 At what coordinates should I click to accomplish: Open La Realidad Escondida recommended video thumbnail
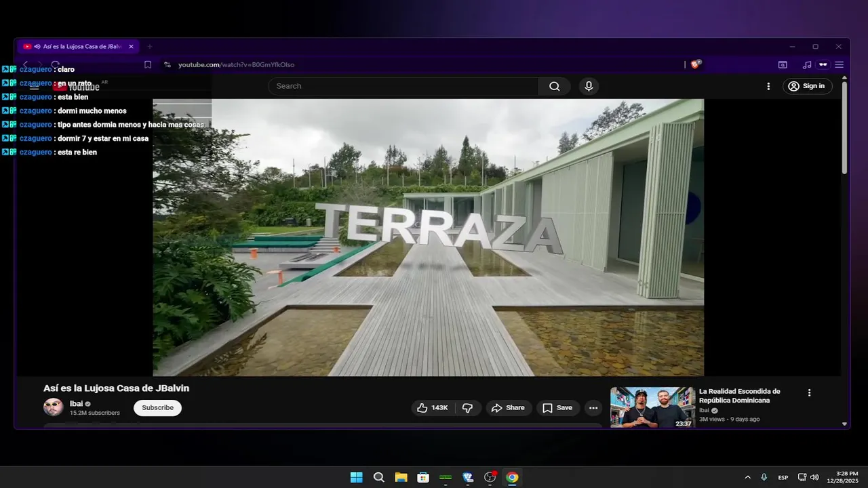[652, 407]
